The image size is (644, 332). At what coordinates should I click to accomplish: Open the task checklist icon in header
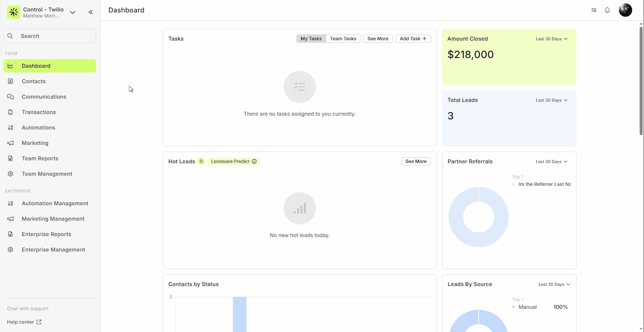coord(594,10)
